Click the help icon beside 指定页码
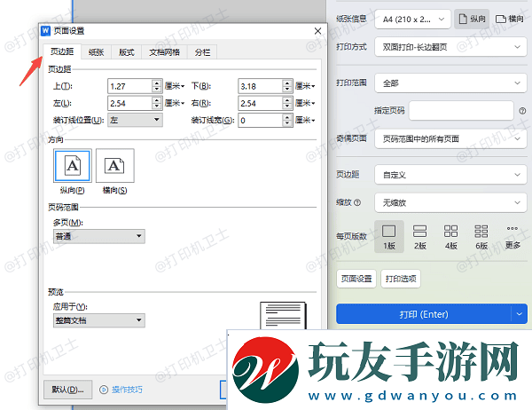This screenshot has height=410, width=532. click(522, 111)
